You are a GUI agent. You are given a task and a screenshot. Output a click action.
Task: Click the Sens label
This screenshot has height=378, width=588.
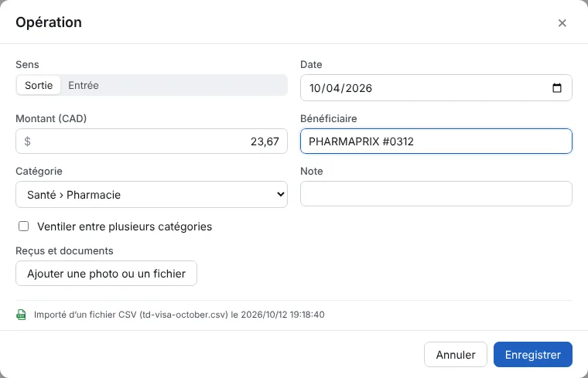[27, 64]
